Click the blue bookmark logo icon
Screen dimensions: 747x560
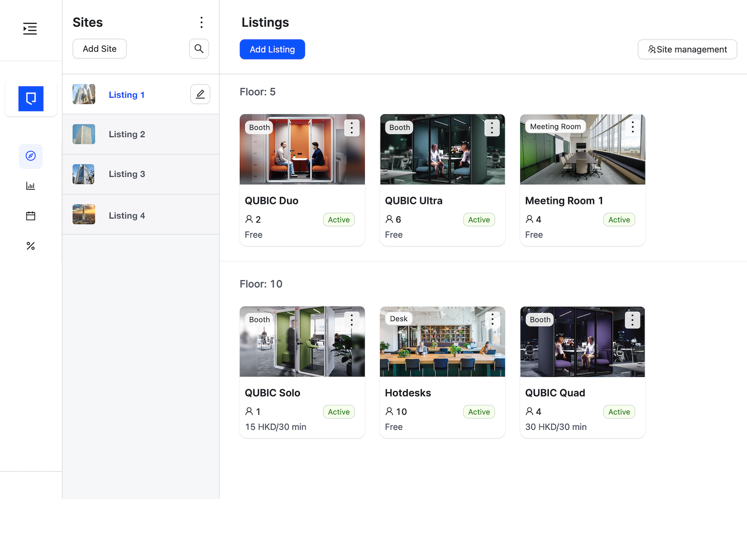pos(31,99)
